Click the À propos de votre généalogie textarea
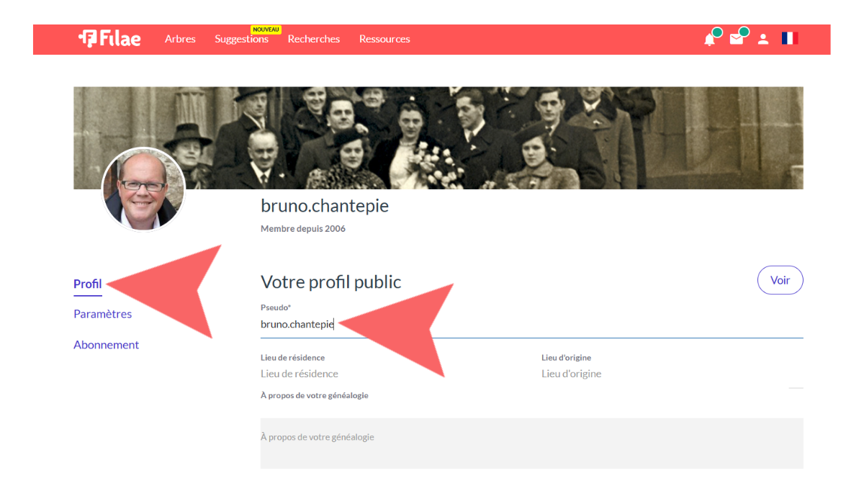 [531, 444]
